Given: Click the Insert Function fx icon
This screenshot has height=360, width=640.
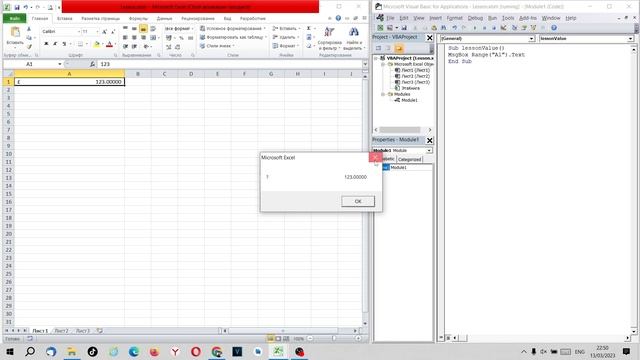Looking at the screenshot, I should tap(92, 64).
